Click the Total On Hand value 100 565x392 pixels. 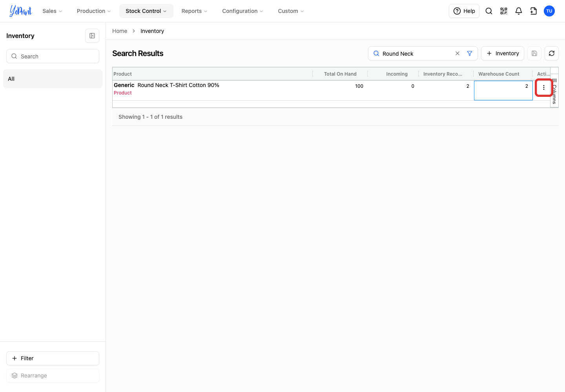coord(359,86)
